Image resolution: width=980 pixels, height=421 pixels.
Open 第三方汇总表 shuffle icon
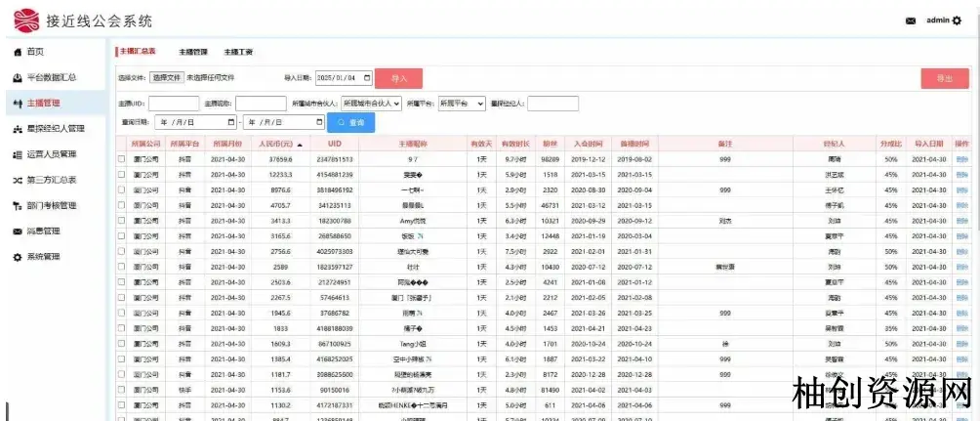(17, 180)
